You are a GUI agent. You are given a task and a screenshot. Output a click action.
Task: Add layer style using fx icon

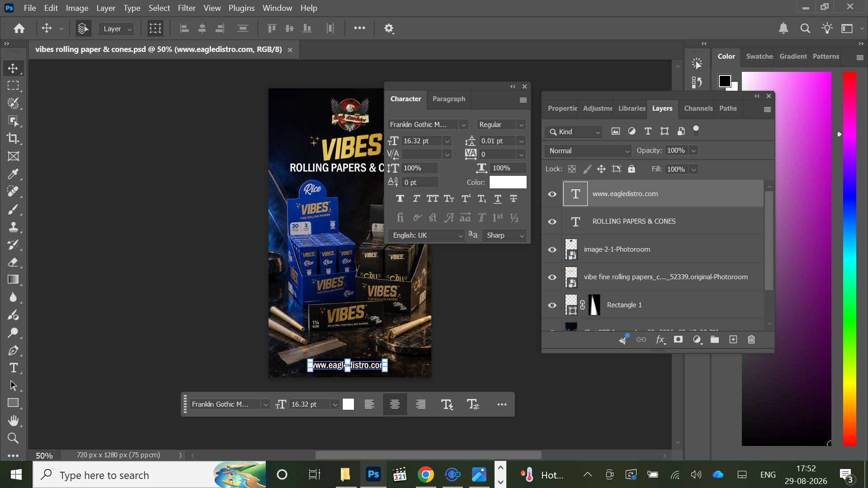click(x=660, y=339)
